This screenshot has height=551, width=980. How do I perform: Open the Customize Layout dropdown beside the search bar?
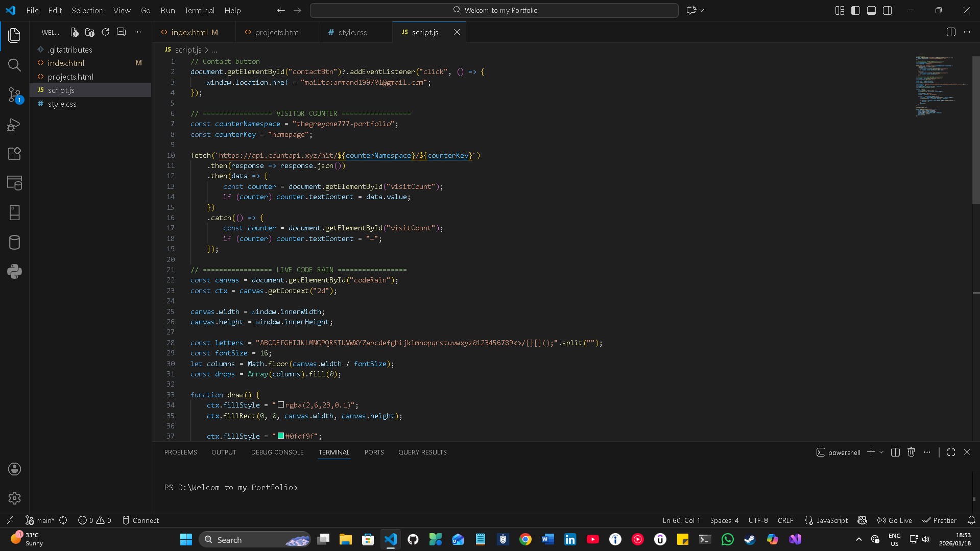click(x=839, y=10)
